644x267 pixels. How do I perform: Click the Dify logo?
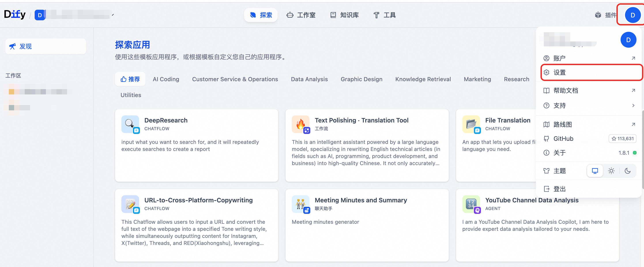coord(15,15)
